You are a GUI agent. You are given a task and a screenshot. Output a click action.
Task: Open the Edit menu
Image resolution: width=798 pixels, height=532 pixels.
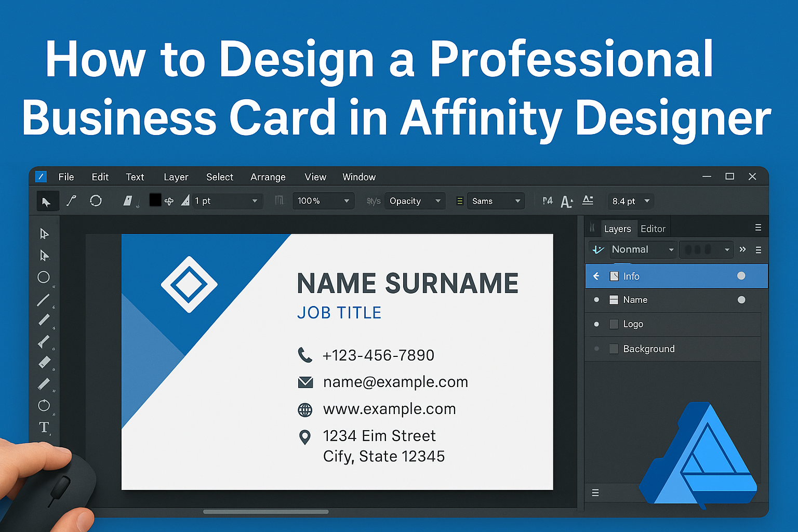click(100, 177)
